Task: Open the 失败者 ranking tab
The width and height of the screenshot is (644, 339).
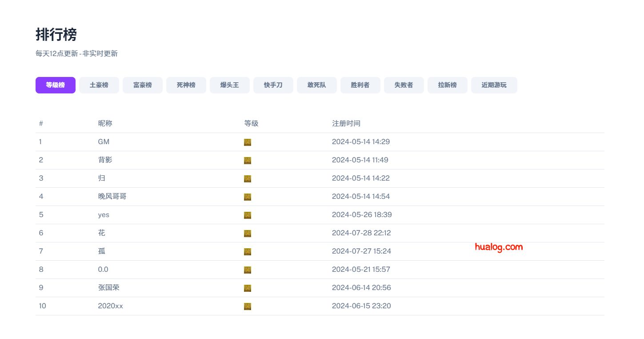Action: (x=404, y=85)
